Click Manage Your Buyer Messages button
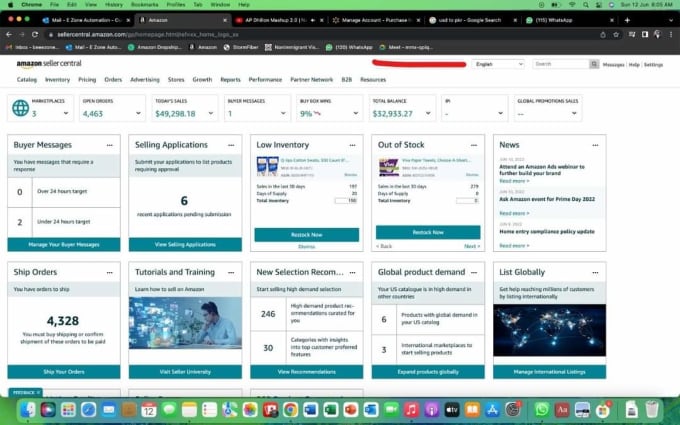The image size is (680, 425). (x=64, y=245)
